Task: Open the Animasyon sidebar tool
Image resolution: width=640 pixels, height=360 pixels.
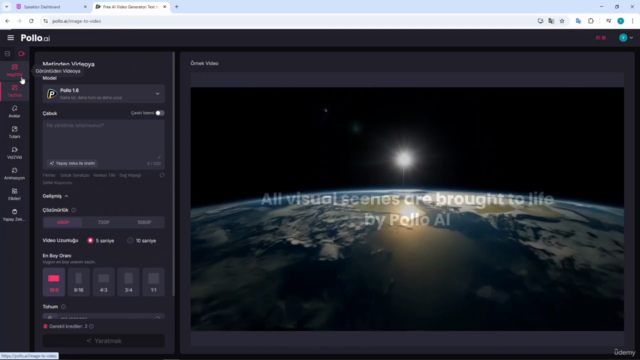Action: (x=15, y=173)
